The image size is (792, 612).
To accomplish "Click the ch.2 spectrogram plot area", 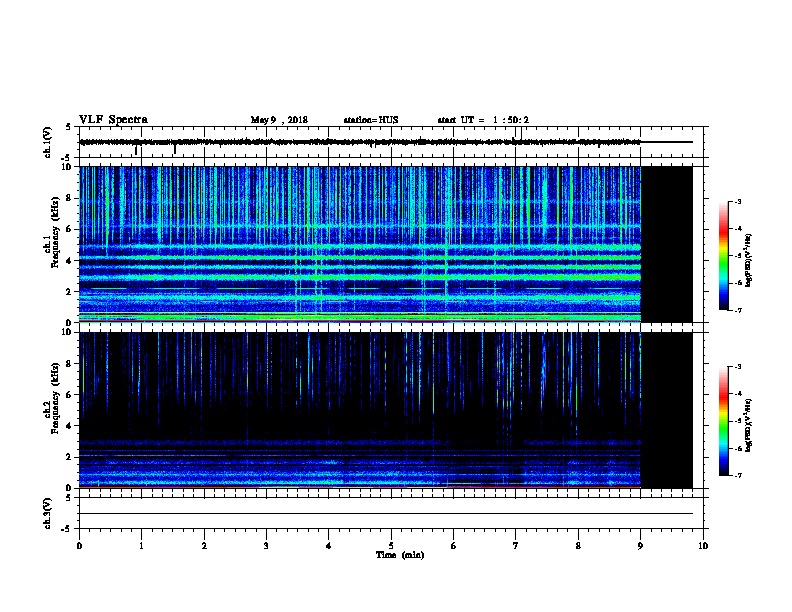I will point(360,410).
